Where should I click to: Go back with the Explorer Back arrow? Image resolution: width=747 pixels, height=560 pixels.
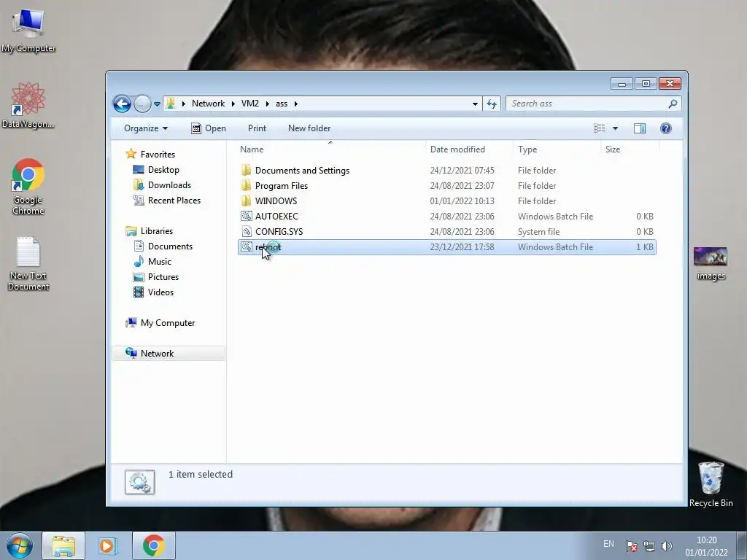click(x=122, y=104)
